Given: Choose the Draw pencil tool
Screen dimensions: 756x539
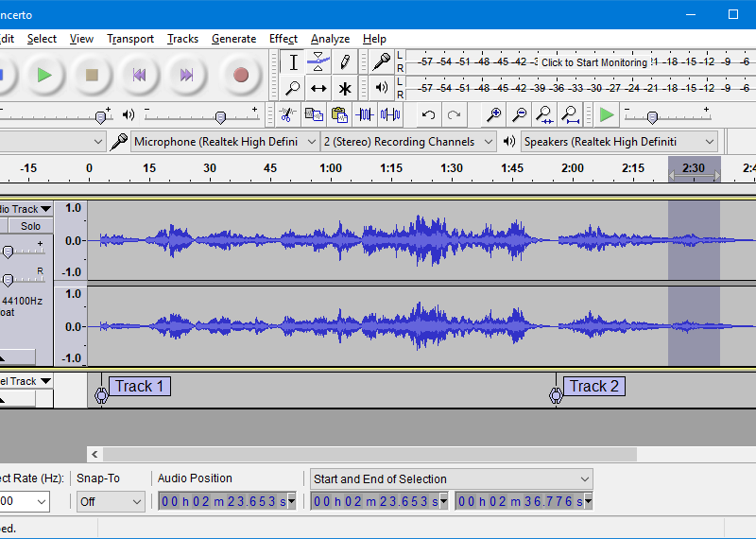Looking at the screenshot, I should tap(345, 62).
